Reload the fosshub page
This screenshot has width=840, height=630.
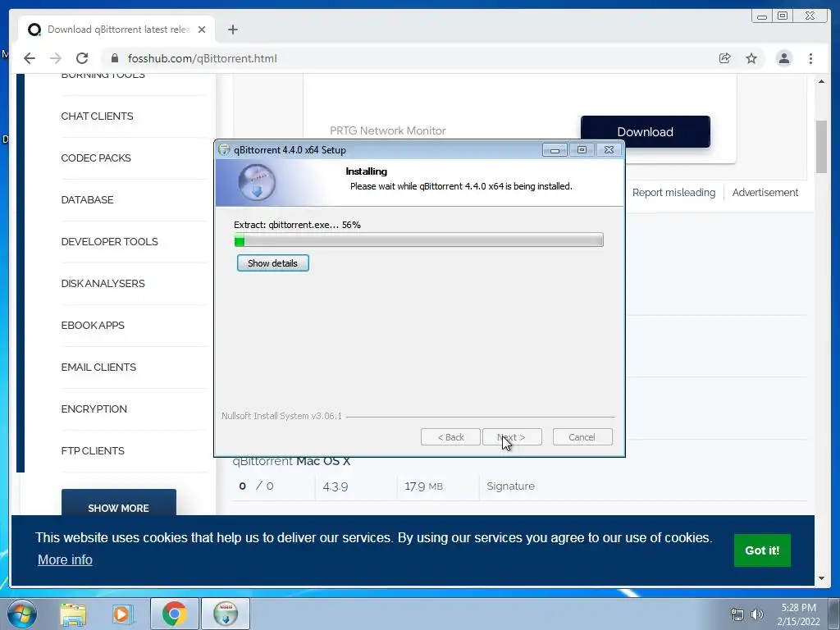[82, 58]
